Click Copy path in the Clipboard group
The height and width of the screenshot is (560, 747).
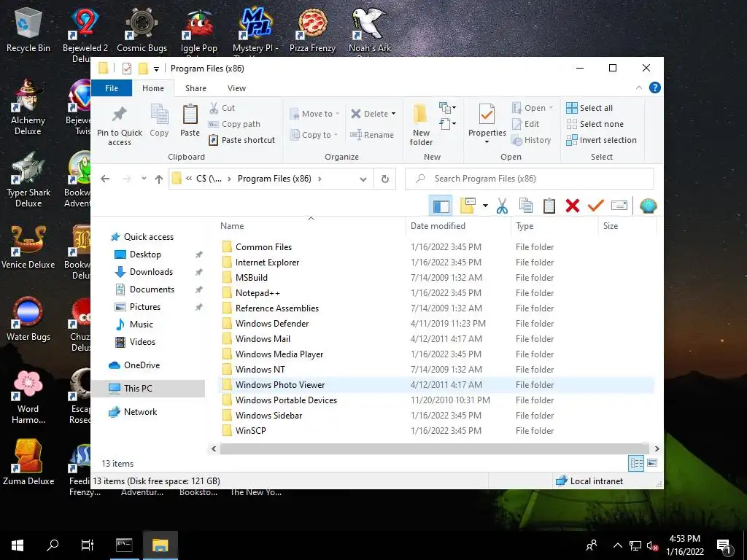(x=234, y=124)
